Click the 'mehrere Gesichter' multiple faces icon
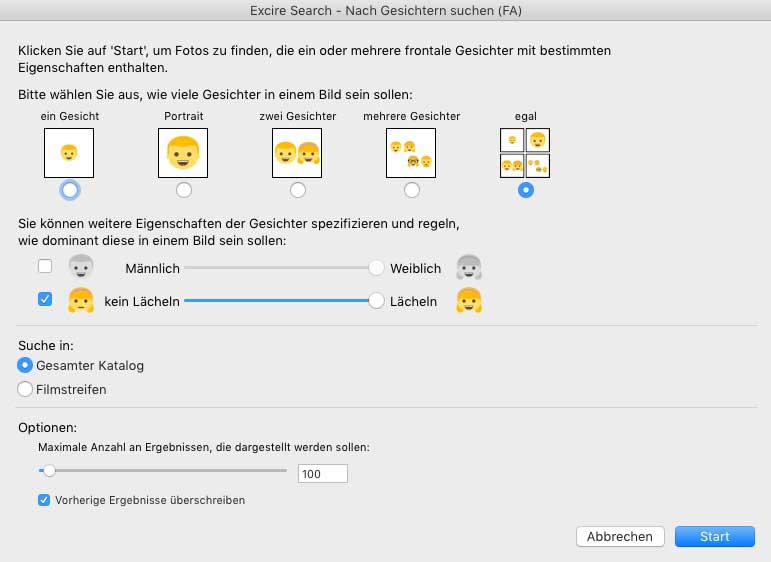The image size is (771, 562). coord(411,153)
